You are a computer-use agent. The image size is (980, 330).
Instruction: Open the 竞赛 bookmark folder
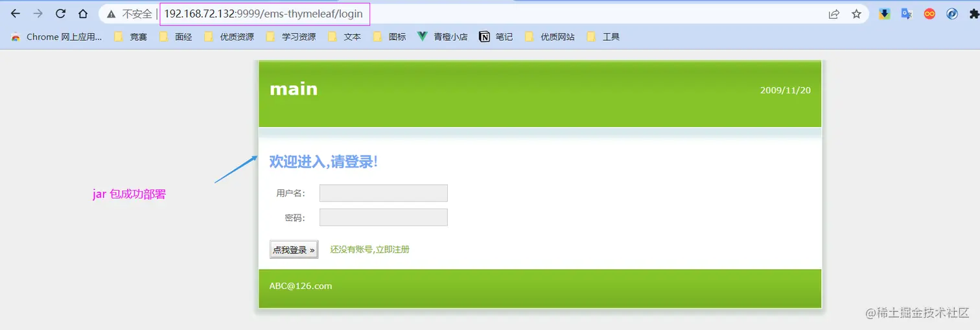131,37
